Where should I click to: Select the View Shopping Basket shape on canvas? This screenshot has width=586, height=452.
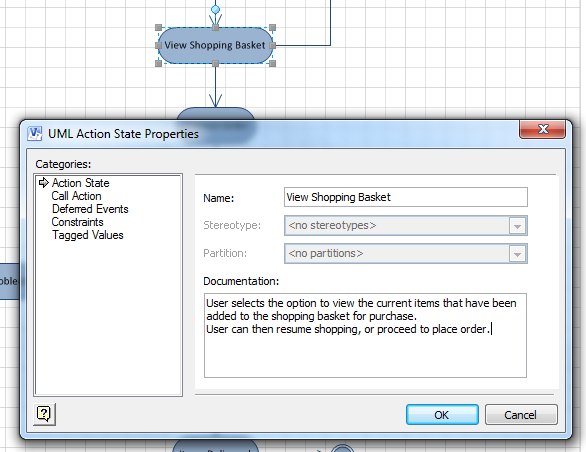point(215,45)
